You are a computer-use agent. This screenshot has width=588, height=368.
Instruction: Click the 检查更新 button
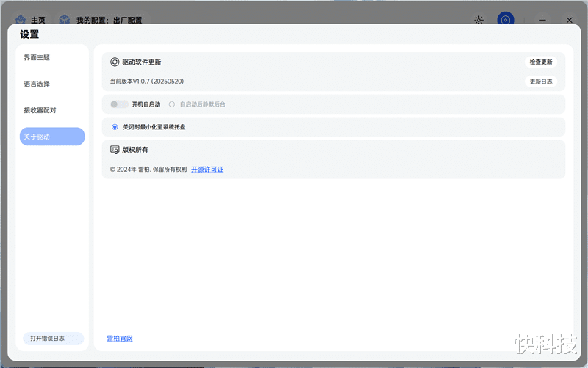(x=541, y=62)
